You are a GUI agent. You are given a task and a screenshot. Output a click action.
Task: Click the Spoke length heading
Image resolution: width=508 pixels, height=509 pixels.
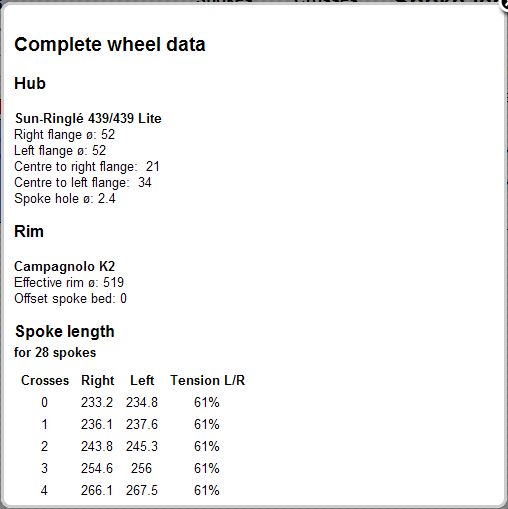pyautogui.click(x=65, y=332)
